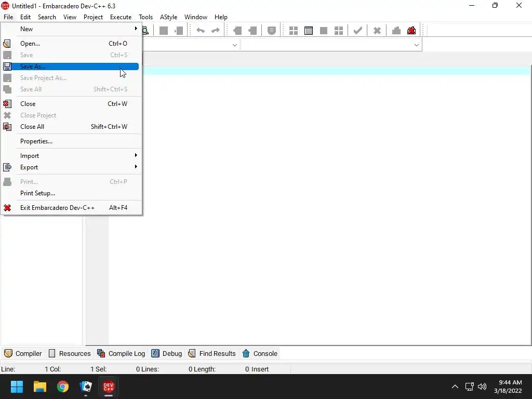Select Exit Embarcadero Dev-C++
The image size is (532, 399).
click(x=71, y=208)
